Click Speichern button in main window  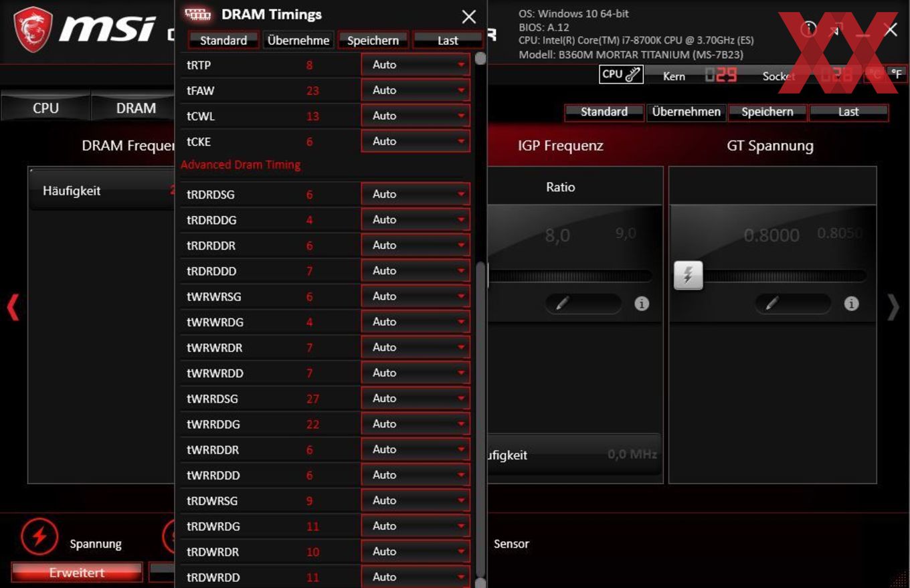click(x=767, y=112)
